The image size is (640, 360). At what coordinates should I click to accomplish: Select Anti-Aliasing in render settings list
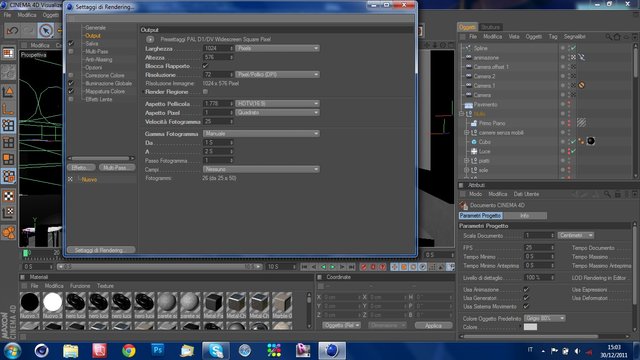(x=99, y=60)
